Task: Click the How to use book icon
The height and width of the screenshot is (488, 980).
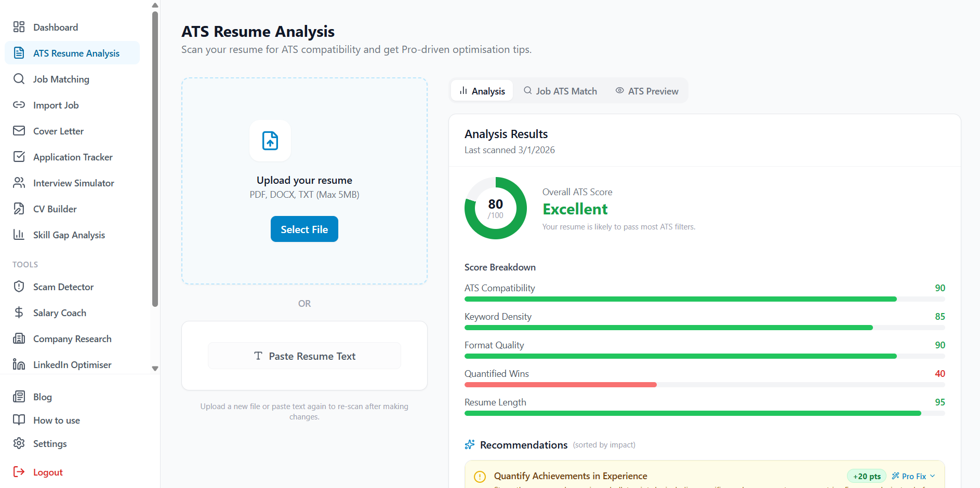Action: point(19,420)
